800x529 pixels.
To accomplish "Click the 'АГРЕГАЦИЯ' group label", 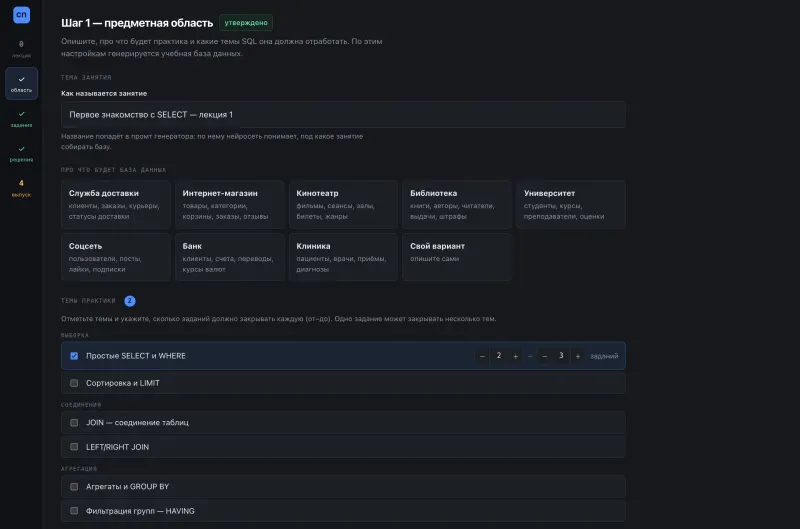I will click(x=79, y=468).
